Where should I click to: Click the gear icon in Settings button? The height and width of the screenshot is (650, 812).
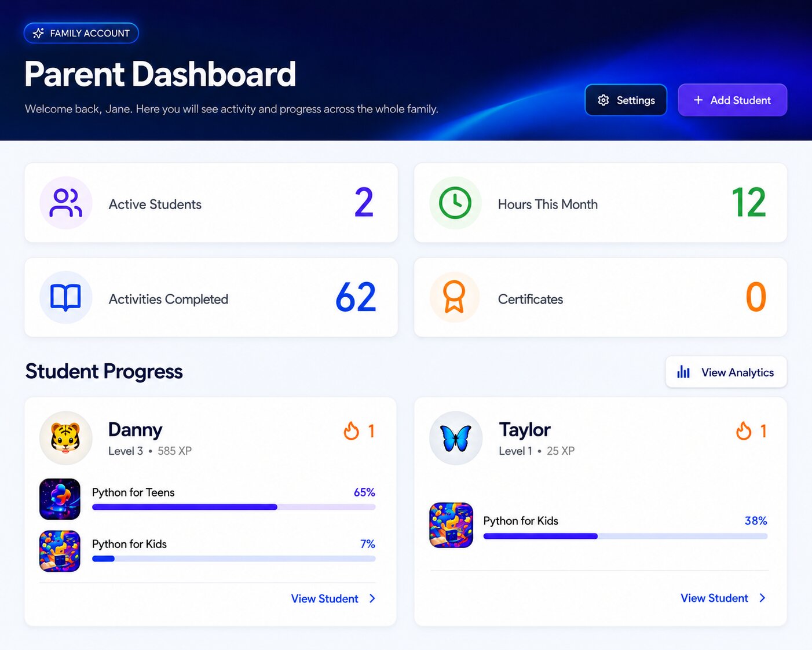coord(603,100)
